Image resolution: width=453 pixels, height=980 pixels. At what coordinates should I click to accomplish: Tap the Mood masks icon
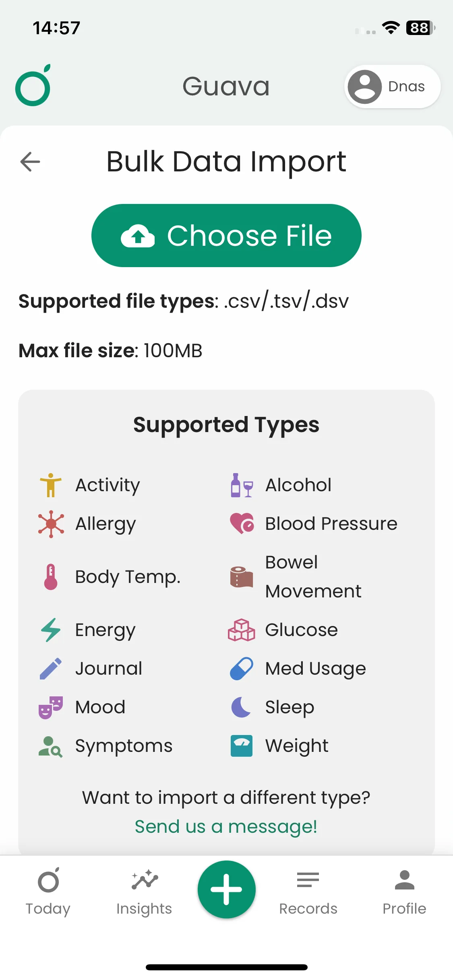pyautogui.click(x=51, y=707)
